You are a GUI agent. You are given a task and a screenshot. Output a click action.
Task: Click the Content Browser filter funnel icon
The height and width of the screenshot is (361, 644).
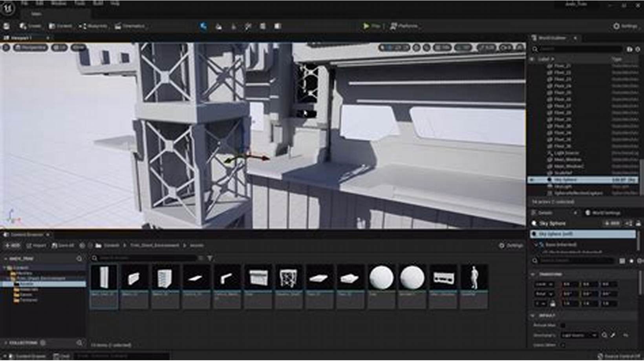coord(210,258)
